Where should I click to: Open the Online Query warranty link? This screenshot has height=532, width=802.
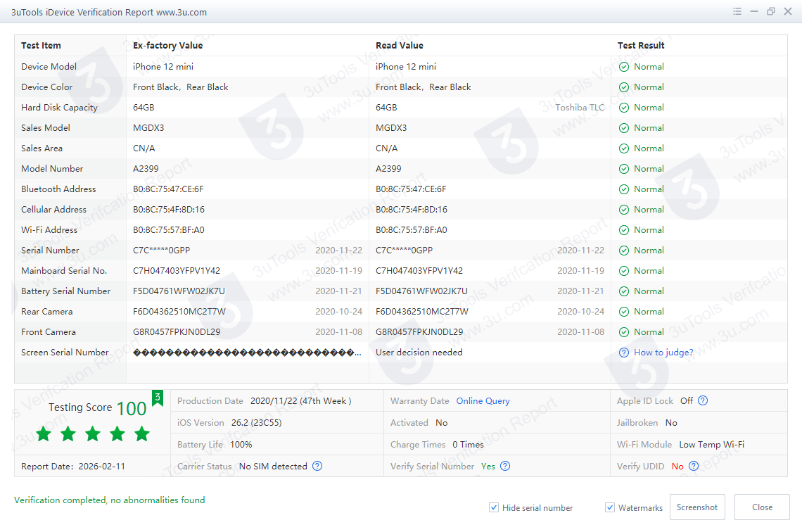[x=483, y=401]
